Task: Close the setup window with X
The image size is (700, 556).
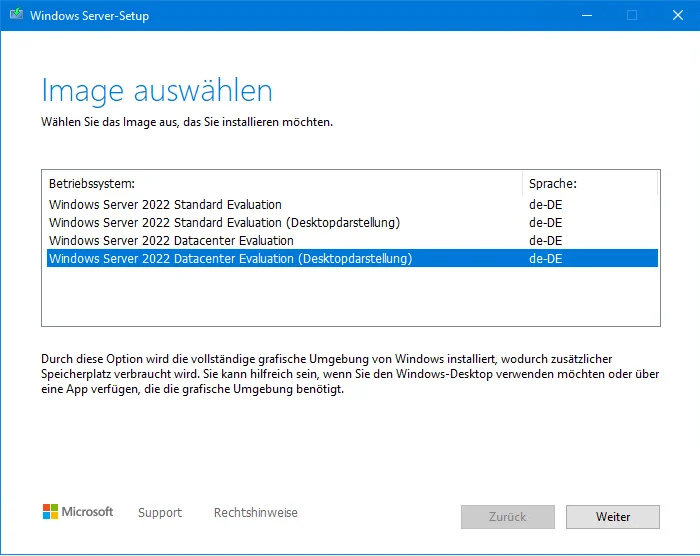Action: pyautogui.click(x=677, y=16)
